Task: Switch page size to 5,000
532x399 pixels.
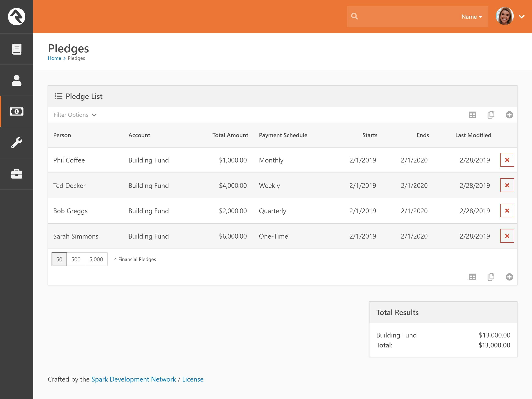Action: [x=96, y=259]
